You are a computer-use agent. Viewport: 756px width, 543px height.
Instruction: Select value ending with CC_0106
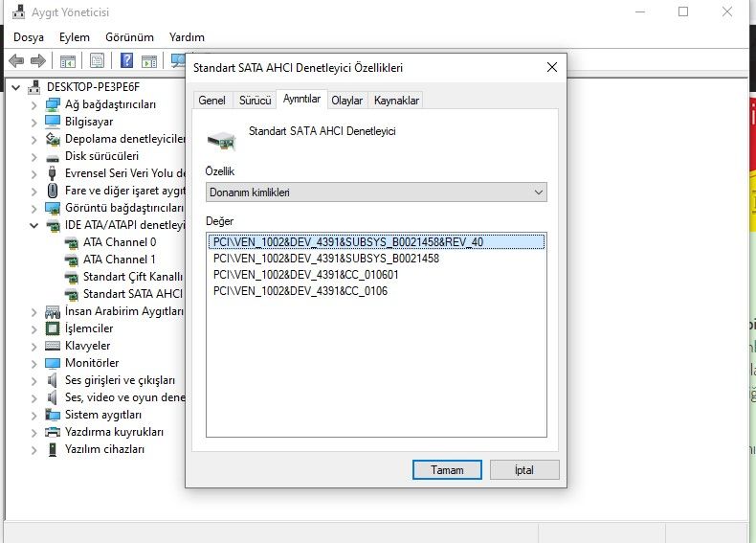(300, 291)
